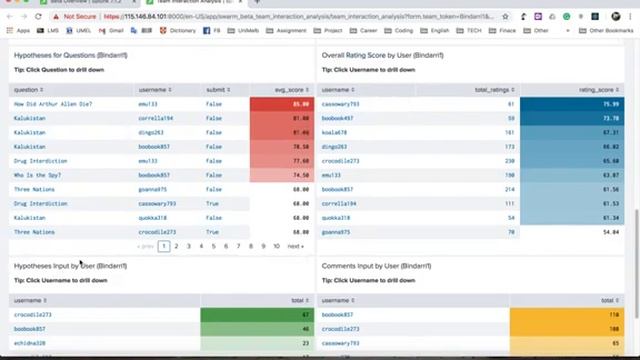
Task: Open question How Did Arthur Allen Die?
Action: [53, 104]
